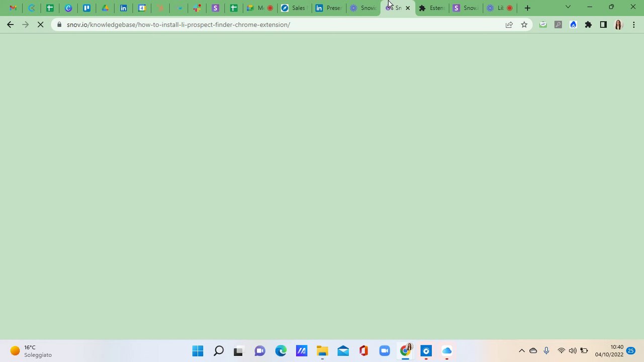The height and width of the screenshot is (362, 644).
Task: Switch to the LinkedIn 'Prese' tab
Action: point(328,8)
